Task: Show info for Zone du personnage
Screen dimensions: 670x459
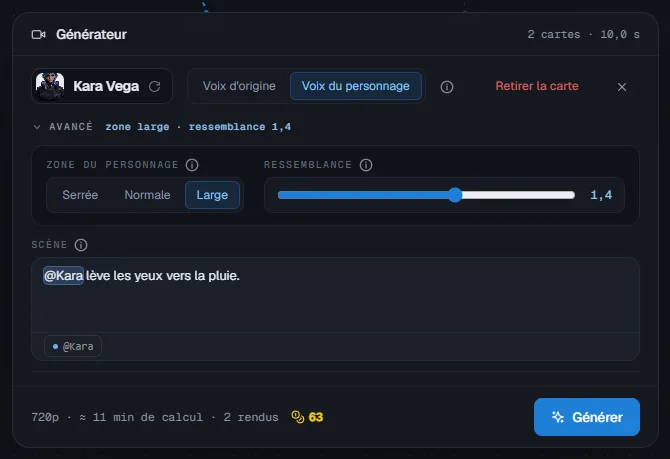Action: pos(192,165)
